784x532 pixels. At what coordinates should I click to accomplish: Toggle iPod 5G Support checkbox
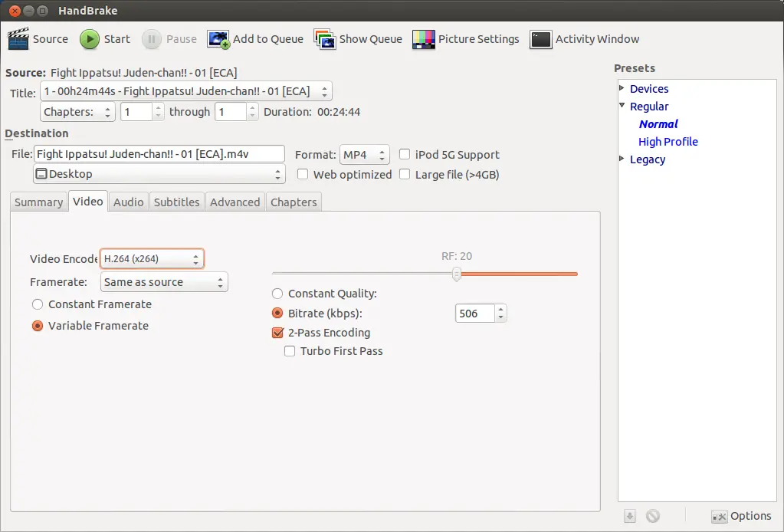[405, 154]
